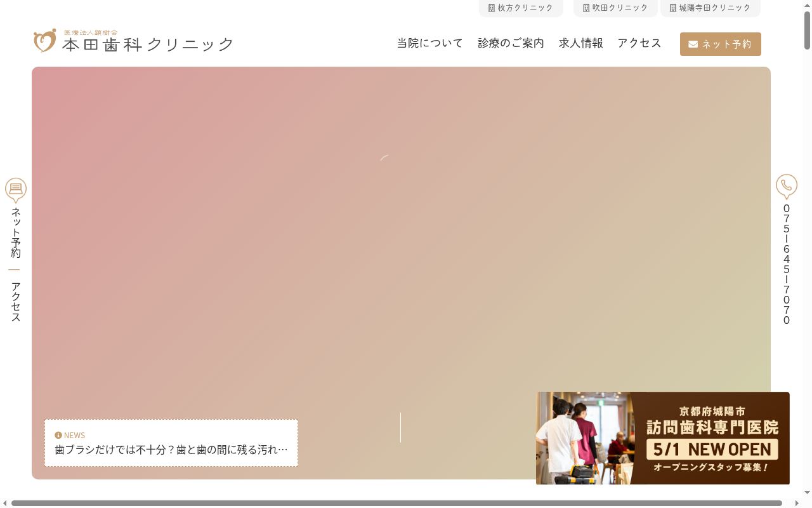812x508 pixels.
Task: Click the vertical scrollbar thumb
Action: tap(807, 30)
